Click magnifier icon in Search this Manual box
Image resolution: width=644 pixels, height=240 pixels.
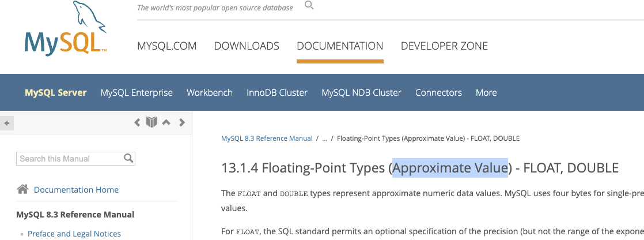(128, 159)
